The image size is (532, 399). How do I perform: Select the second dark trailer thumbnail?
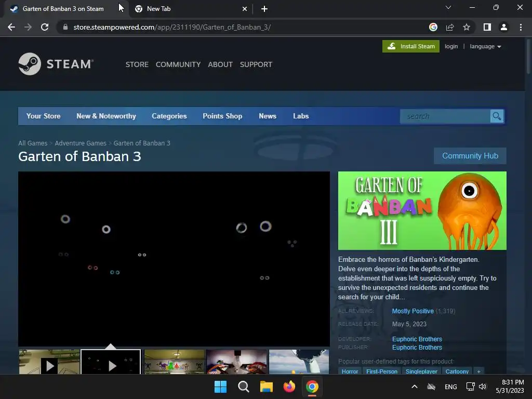point(111,362)
